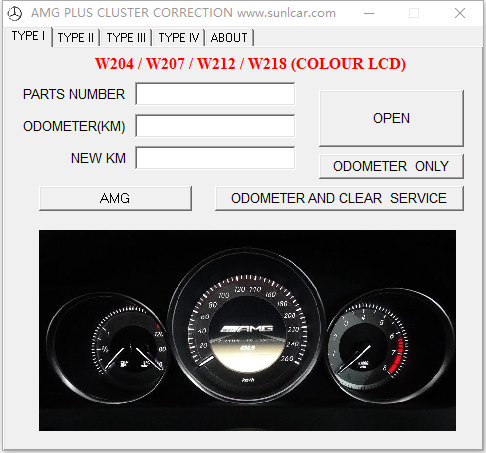486x453 pixels.
Task: Click the W204 / W207 / W212 / W218 heading
Action: pyautogui.click(x=250, y=64)
